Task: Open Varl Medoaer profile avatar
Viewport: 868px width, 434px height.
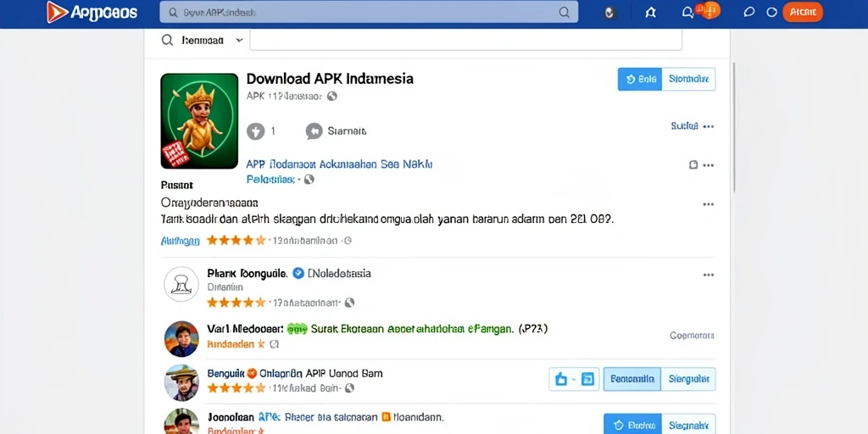Action: click(181, 339)
